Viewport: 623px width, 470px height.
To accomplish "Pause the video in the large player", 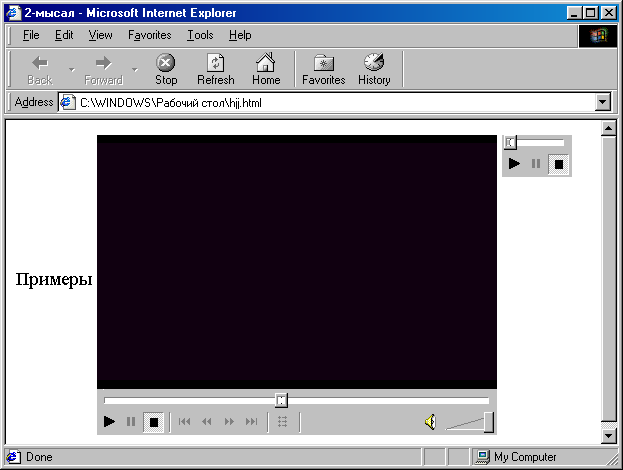I will [x=131, y=422].
